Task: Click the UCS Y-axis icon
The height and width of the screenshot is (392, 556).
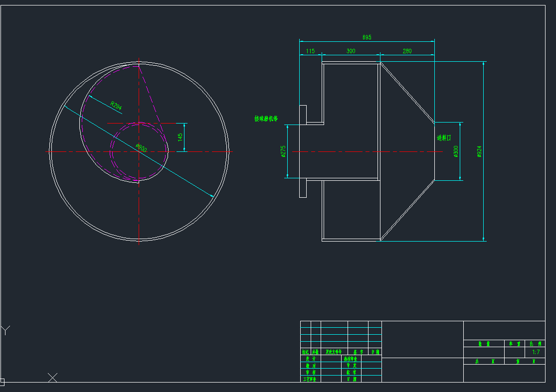Action: click(x=5, y=330)
